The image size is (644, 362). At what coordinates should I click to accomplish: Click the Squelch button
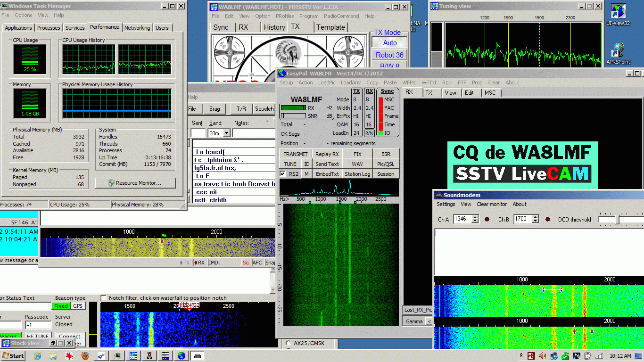pyautogui.click(x=264, y=109)
